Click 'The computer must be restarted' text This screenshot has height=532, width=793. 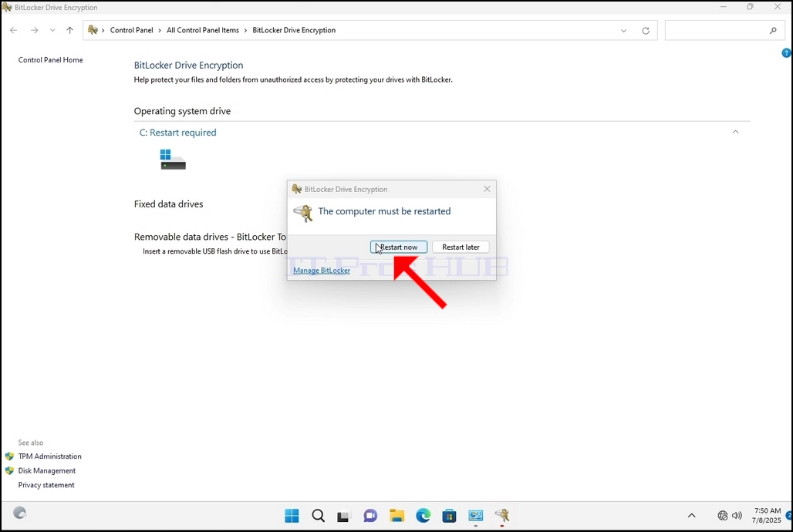(x=384, y=211)
